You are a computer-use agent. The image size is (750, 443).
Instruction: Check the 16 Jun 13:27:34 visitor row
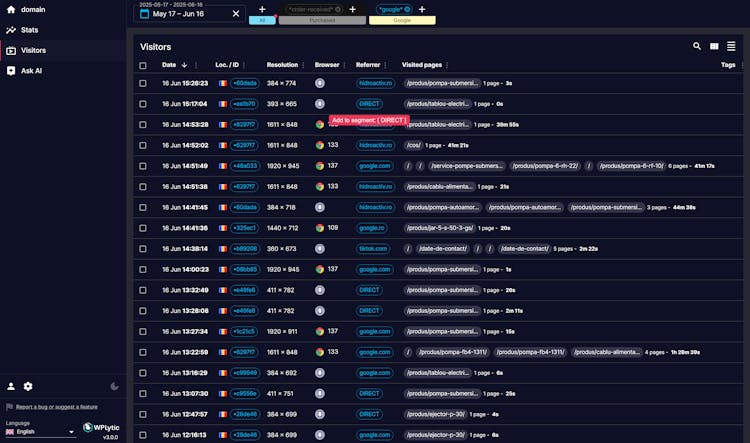143,332
